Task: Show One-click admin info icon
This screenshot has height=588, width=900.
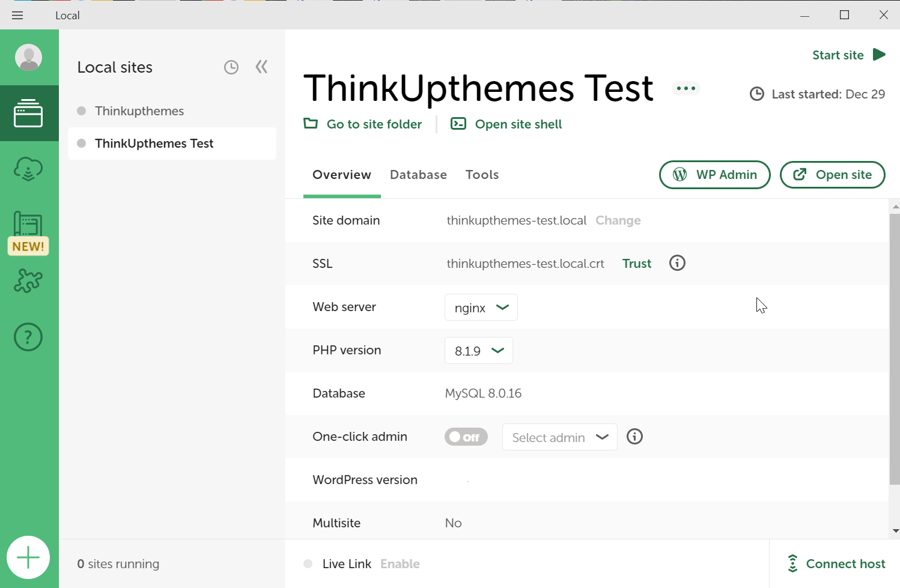Action: 634,437
